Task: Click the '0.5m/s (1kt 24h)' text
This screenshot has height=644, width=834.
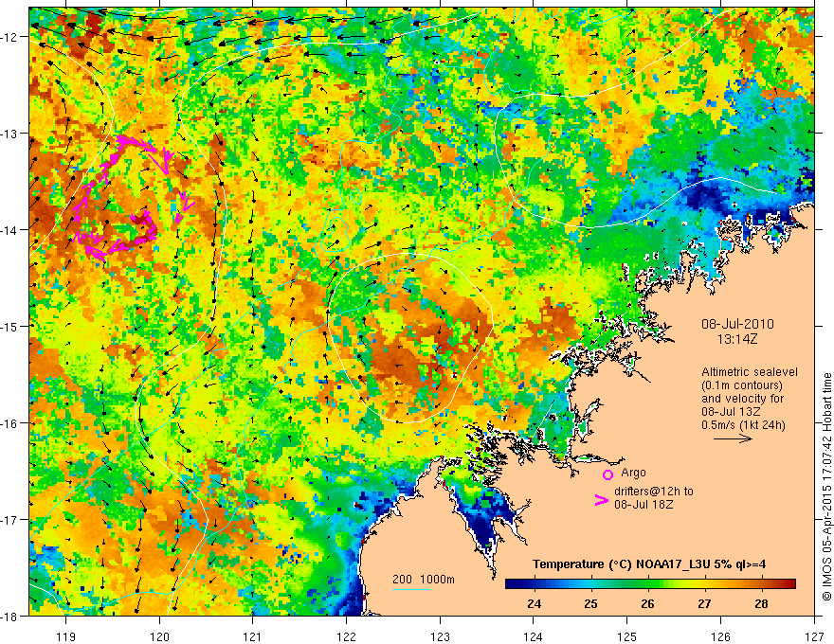Action: click(743, 425)
